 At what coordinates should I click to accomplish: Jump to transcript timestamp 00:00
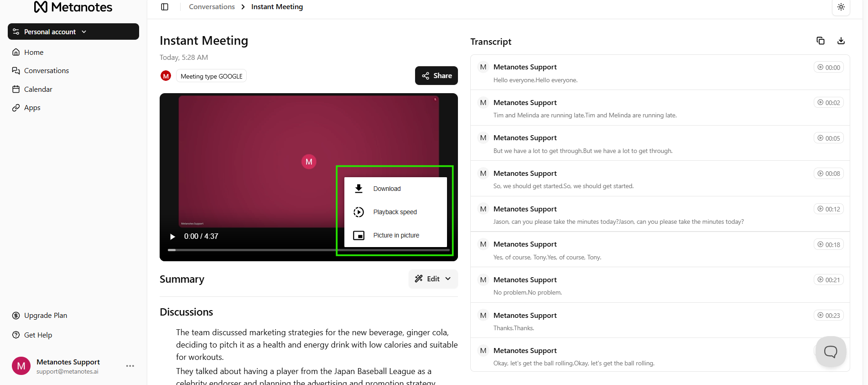[829, 67]
